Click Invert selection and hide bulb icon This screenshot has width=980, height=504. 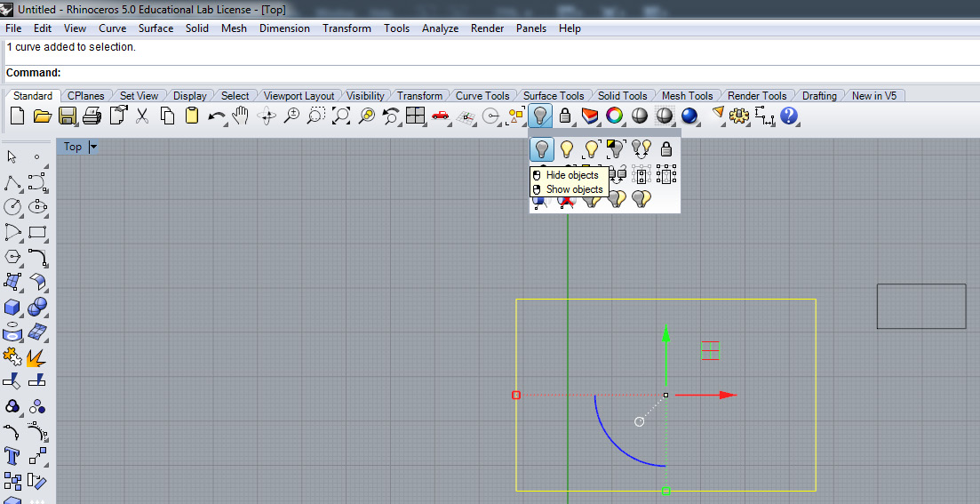pos(617,148)
